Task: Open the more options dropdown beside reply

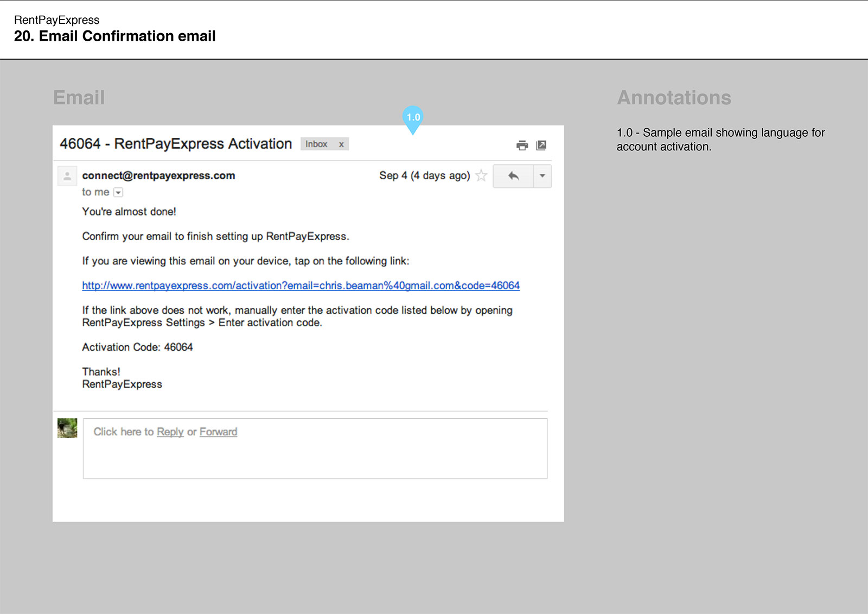Action: click(542, 176)
